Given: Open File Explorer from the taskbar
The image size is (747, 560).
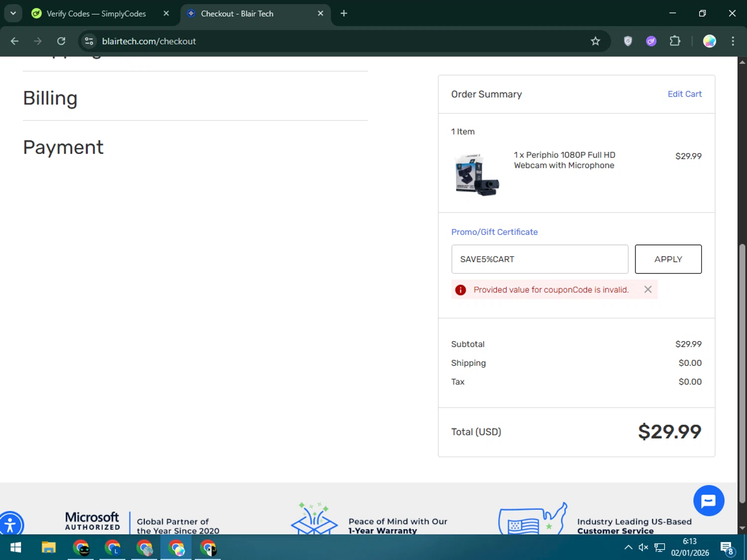Looking at the screenshot, I should 49,548.
